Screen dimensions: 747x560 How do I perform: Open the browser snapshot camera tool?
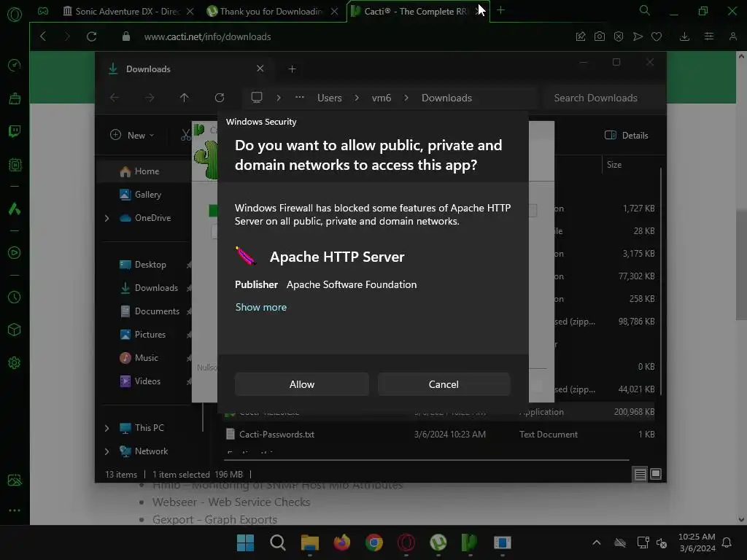coord(600,36)
